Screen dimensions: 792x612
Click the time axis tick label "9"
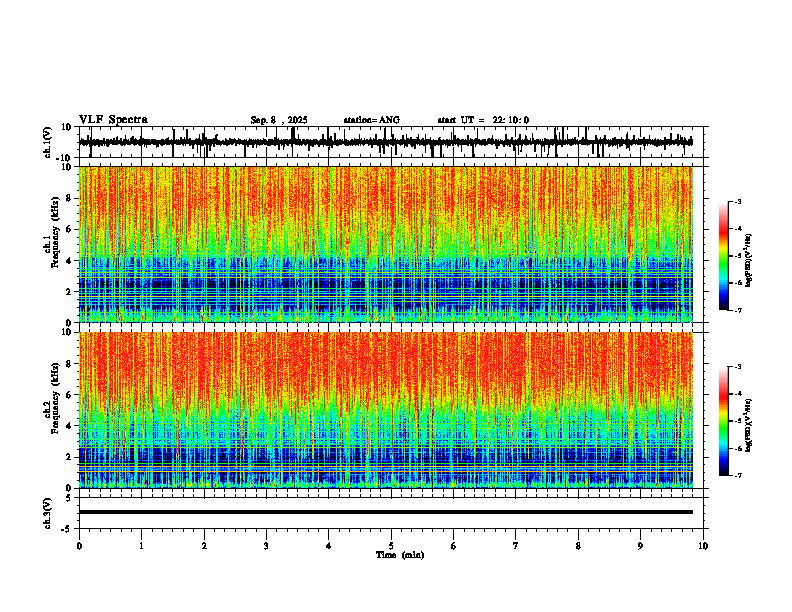(640, 546)
